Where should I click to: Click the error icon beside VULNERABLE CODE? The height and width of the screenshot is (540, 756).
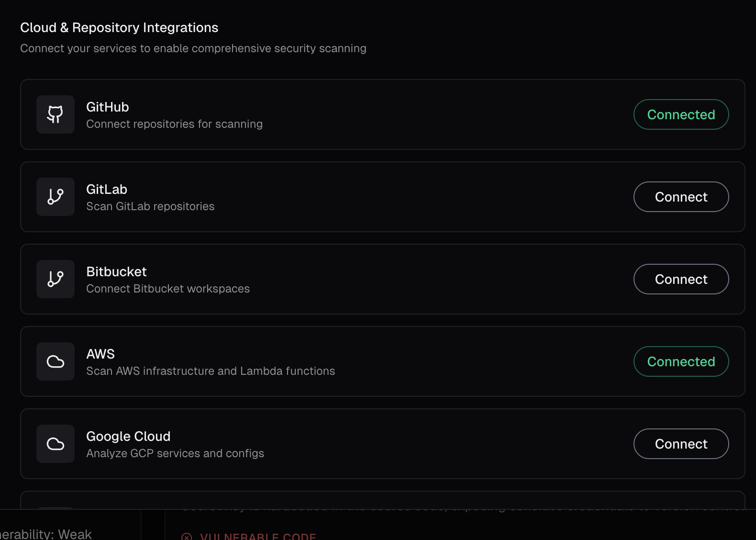point(187,537)
